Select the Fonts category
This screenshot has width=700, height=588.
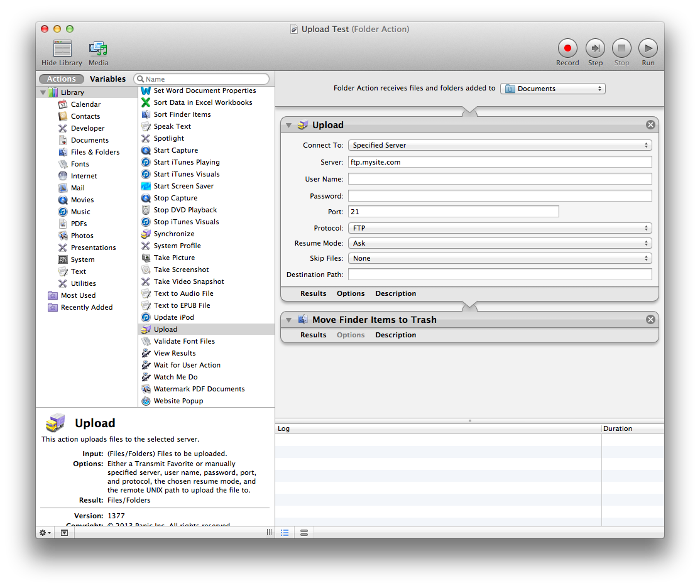pyautogui.click(x=80, y=165)
